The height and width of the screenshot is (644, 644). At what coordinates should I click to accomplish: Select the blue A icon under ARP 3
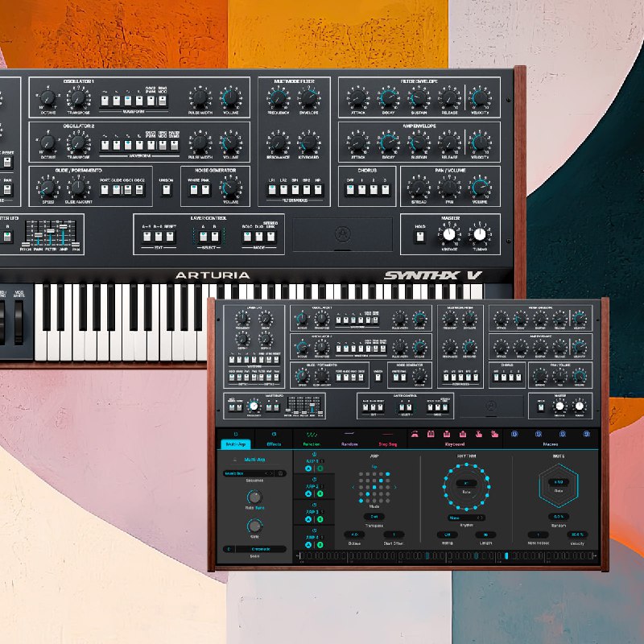pos(308,519)
